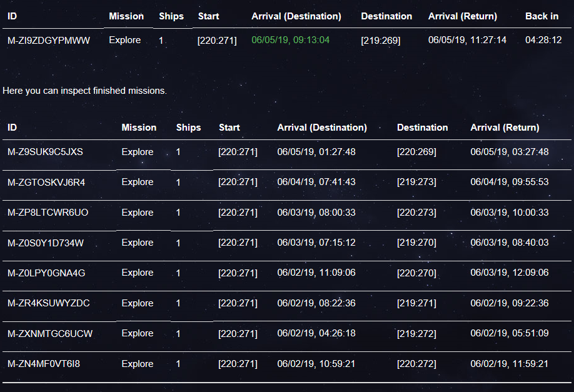Click the return time 06/03/19, 12:09:06

509,273
